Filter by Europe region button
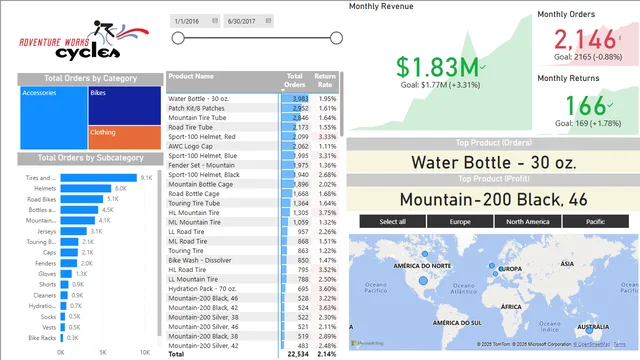640x360 pixels. 460,222
